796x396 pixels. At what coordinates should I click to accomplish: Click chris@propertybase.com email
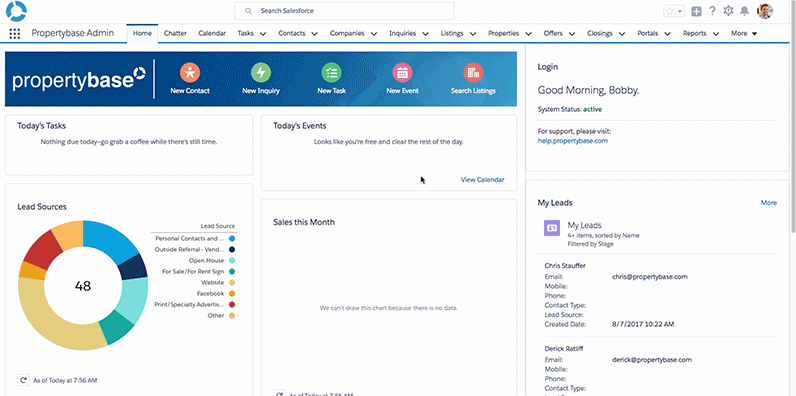coord(650,277)
